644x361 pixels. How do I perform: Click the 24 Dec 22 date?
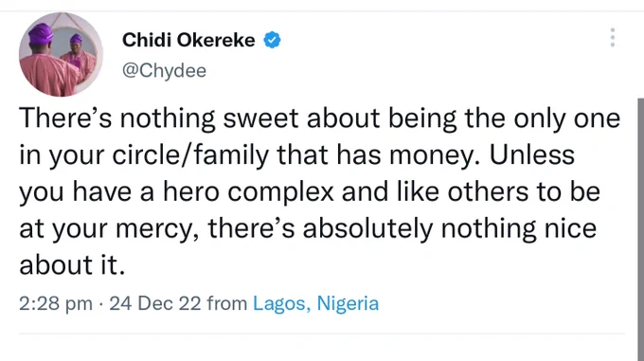155,303
